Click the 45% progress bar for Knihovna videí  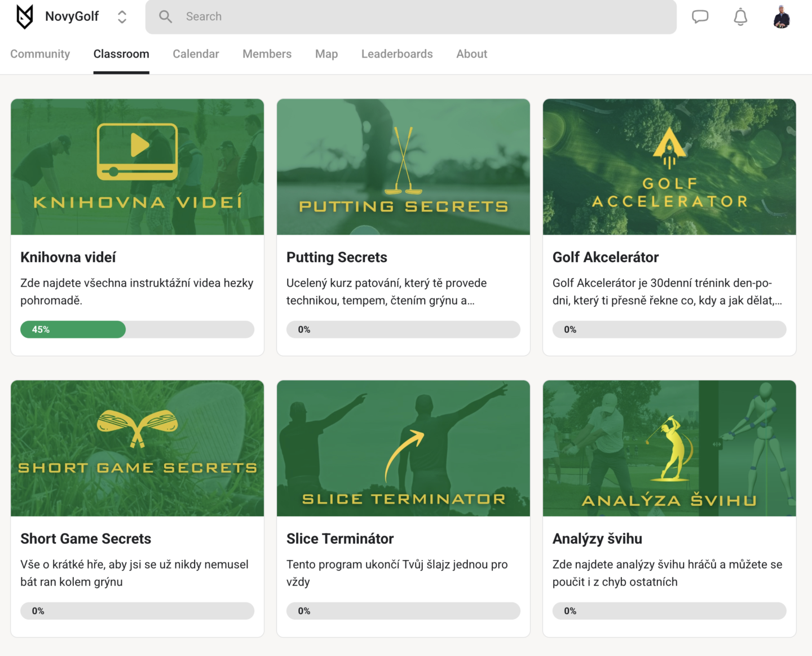click(137, 329)
